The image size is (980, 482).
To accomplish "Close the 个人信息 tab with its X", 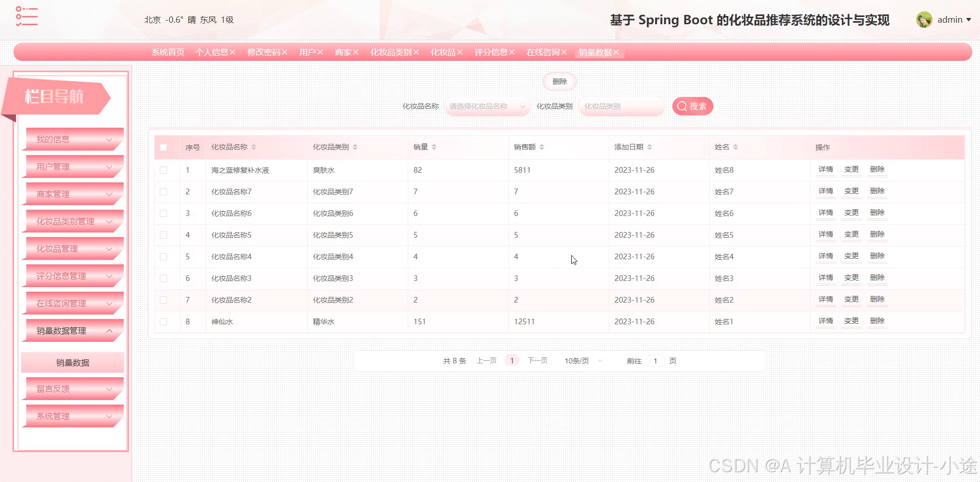I will click(x=232, y=52).
